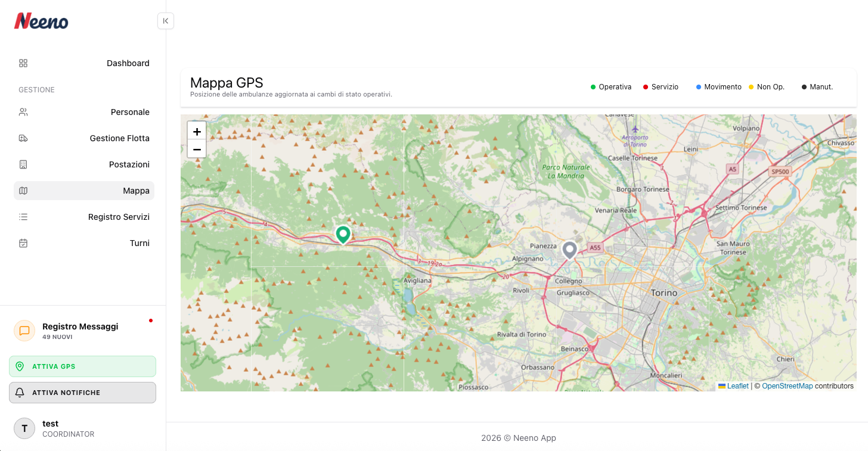This screenshot has width=868, height=451.
Task: Click the Moncalieri label on map
Action: click(x=666, y=376)
